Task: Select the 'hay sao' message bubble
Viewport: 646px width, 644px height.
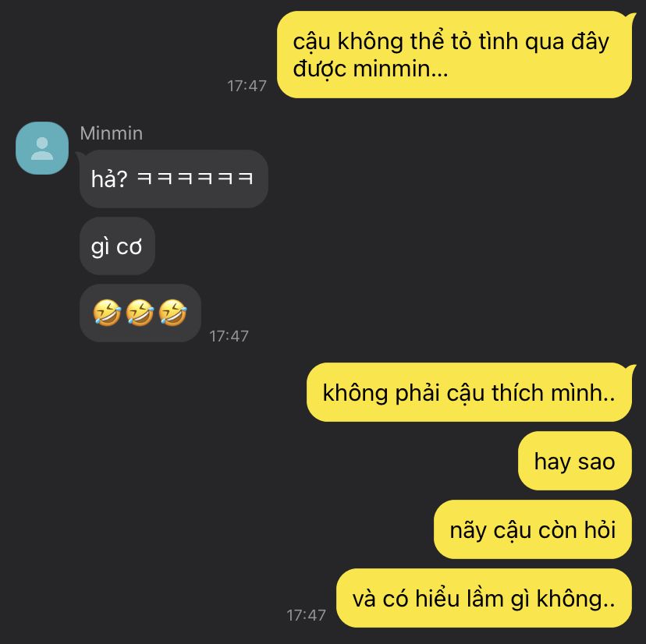Action: (575, 461)
